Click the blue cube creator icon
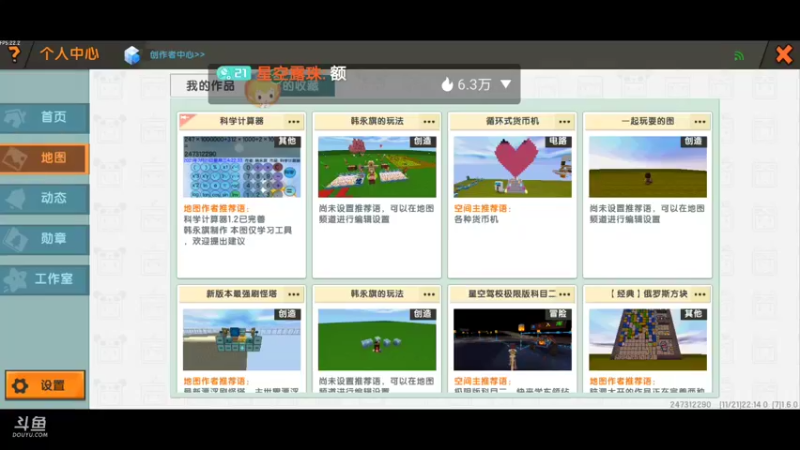The image size is (800, 450). 132,55
